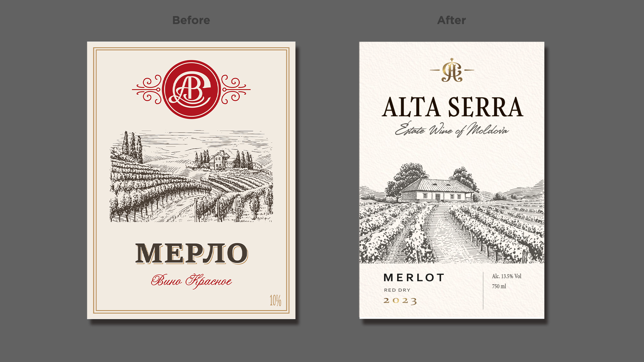Click the gold monogram crest logo

452,70
